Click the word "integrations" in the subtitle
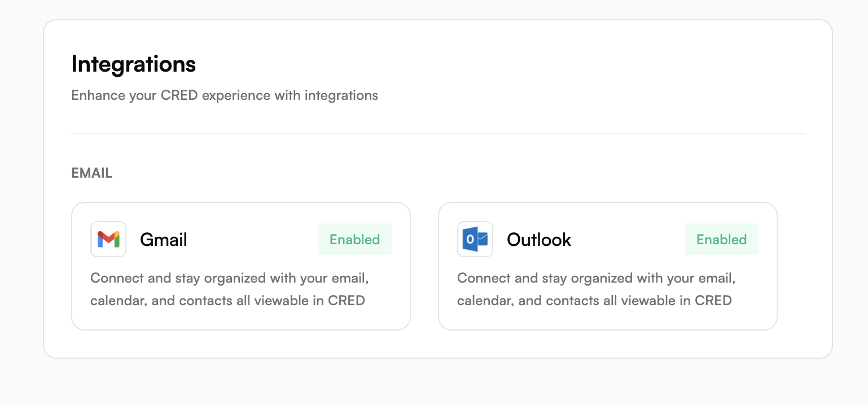Viewport: 868px width, 405px height. tap(341, 95)
